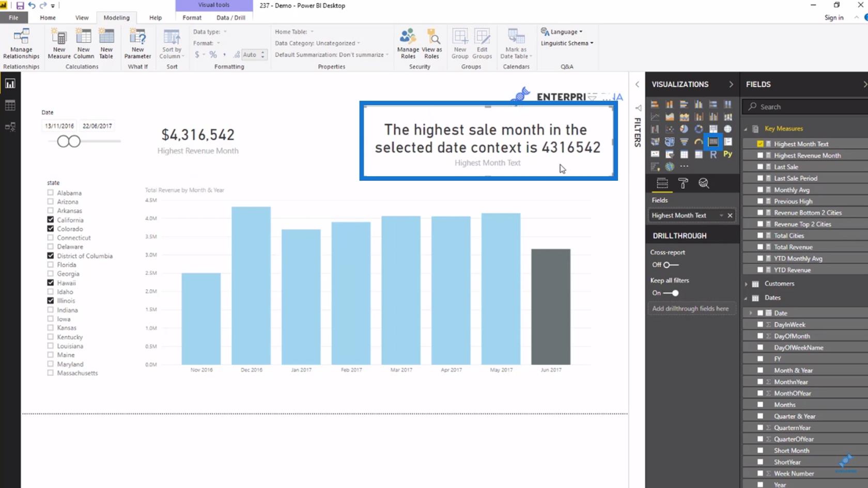Click the selected Card visual icon
Viewport: 868px width, 488px height.
coord(713,141)
